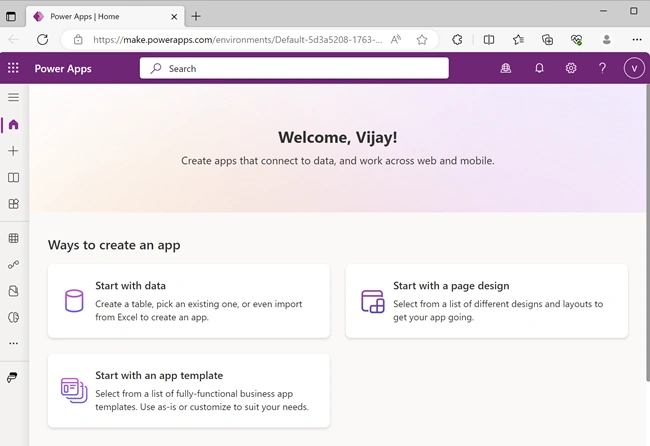Open a new browser tab
This screenshot has width=650, height=446.
click(196, 17)
